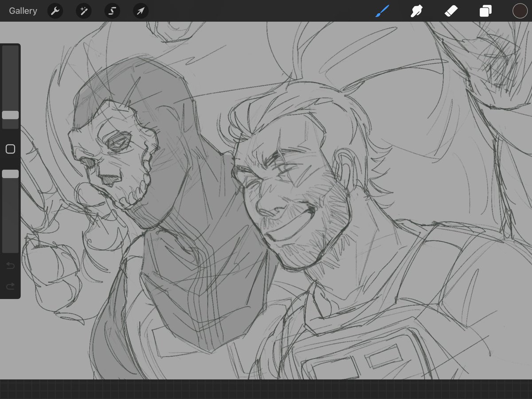The width and height of the screenshot is (532, 399).
Task: Select the Brush paint tool
Action: [382, 11]
